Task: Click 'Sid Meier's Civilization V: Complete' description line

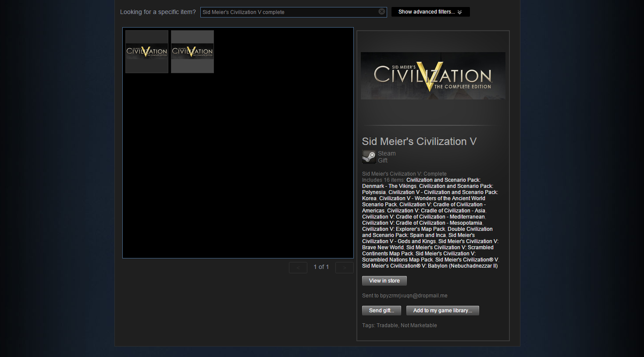Action: [404, 174]
